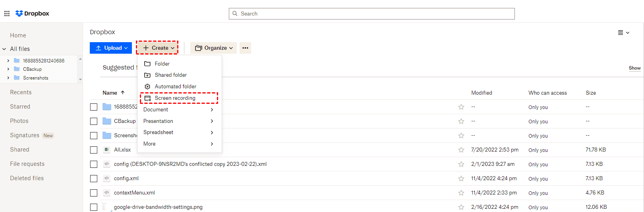Click the sidebar tree scroll-up arrow
Image resolution: width=644 pixels, height=212 pixels.
tap(80, 59)
